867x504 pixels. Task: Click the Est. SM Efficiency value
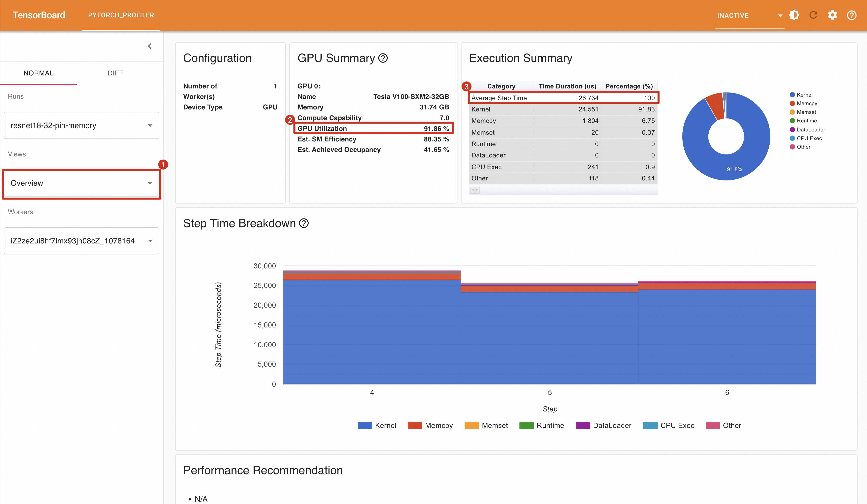pos(436,139)
